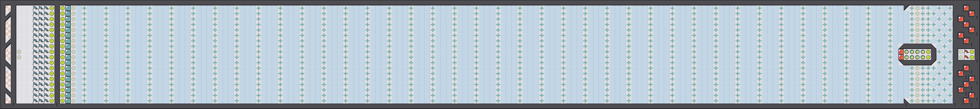Screen dimensions: 980x109
Task: Select the bottommost teal square in the left column
Action: coord(68,101)
